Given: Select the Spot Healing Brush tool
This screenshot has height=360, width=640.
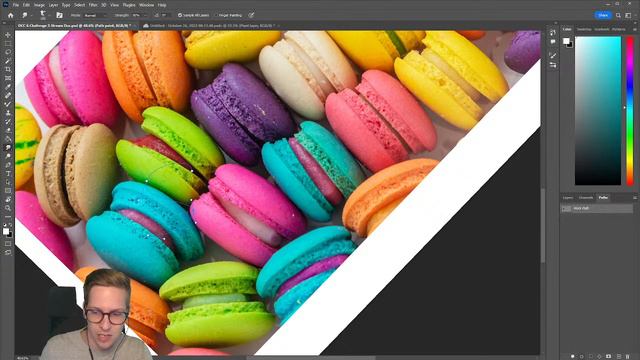Looking at the screenshot, I should click(8, 95).
